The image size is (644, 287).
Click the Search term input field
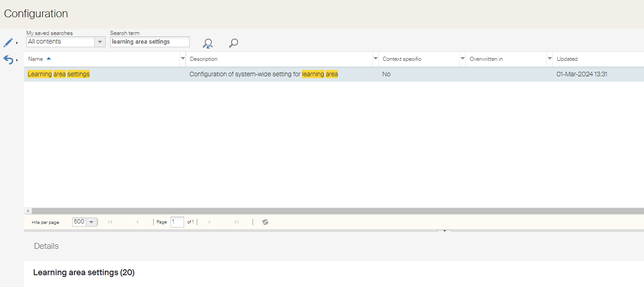[x=150, y=42]
